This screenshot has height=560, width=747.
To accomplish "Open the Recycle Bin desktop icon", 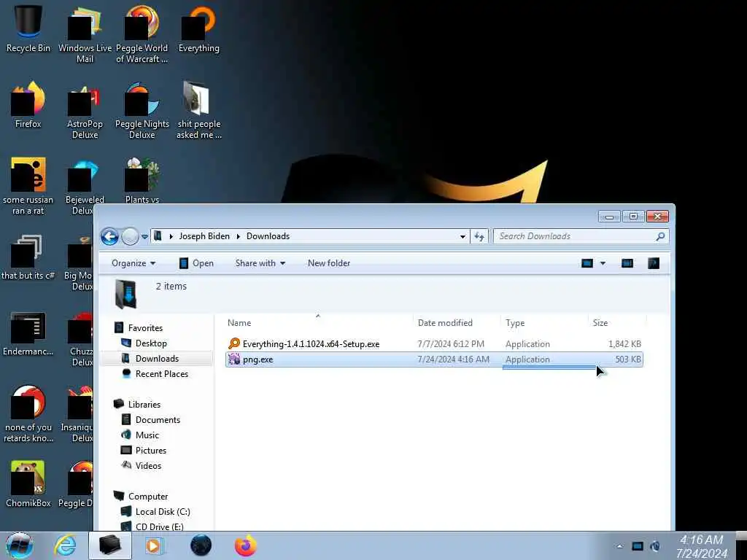I will coord(28,28).
